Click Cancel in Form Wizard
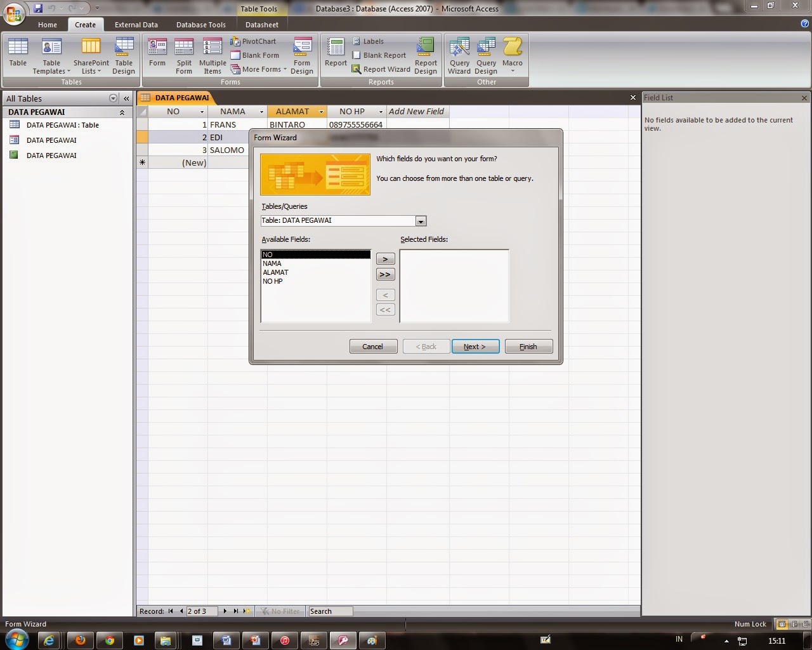This screenshot has width=812, height=650. pyautogui.click(x=373, y=347)
